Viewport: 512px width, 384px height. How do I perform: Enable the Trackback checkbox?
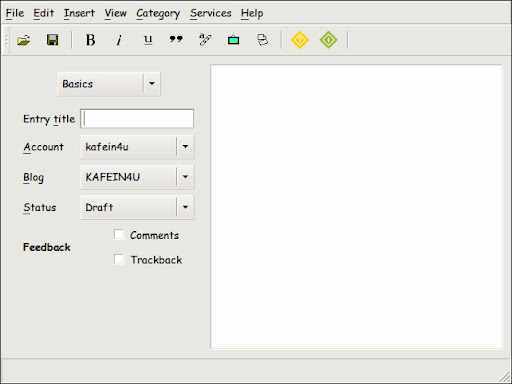click(119, 259)
